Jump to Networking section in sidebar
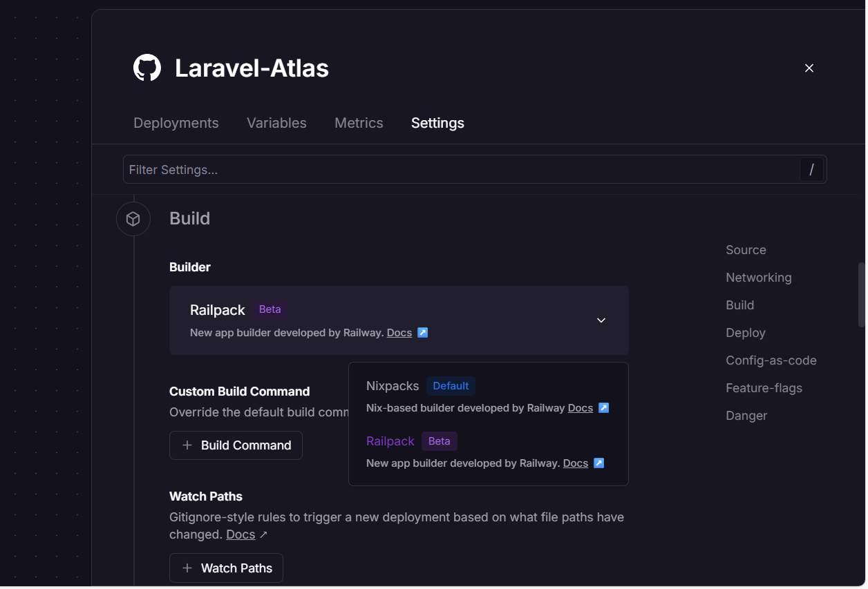The image size is (868, 589). click(759, 278)
